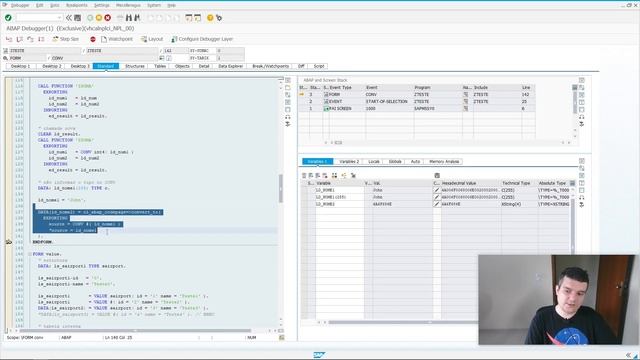
Task: Open the command field dropdown arrow
Action: 60,18
